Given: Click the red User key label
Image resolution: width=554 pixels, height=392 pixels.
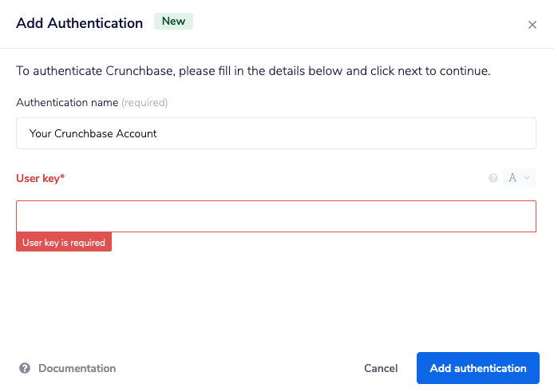Looking at the screenshot, I should [x=38, y=178].
